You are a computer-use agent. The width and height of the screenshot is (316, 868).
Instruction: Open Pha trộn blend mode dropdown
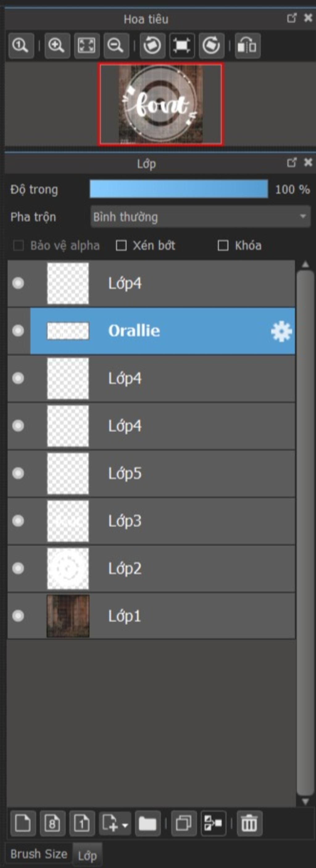[x=200, y=217]
